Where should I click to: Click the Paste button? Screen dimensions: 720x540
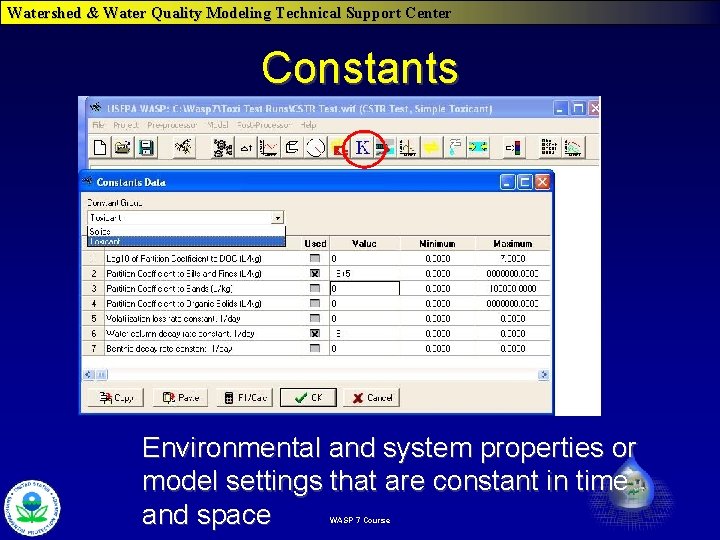click(x=180, y=398)
